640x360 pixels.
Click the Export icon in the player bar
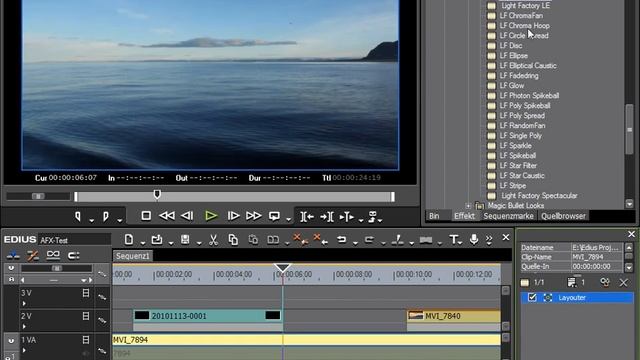coord(372,216)
